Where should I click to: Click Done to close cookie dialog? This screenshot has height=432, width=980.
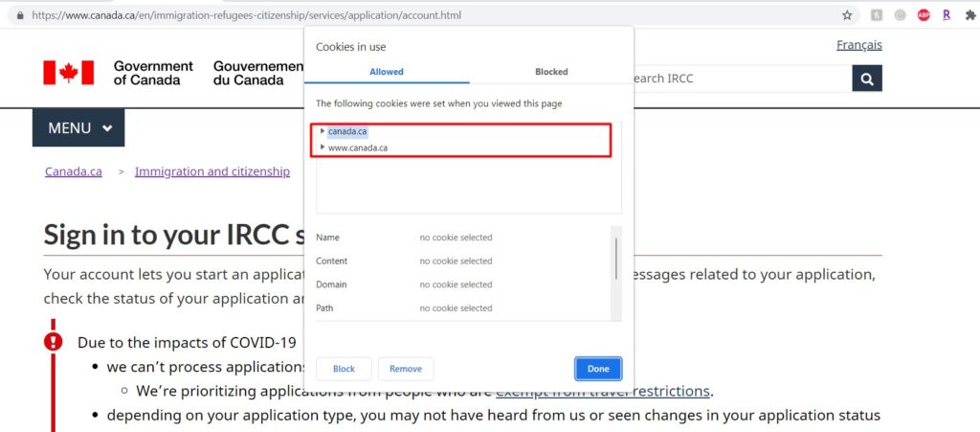point(598,369)
